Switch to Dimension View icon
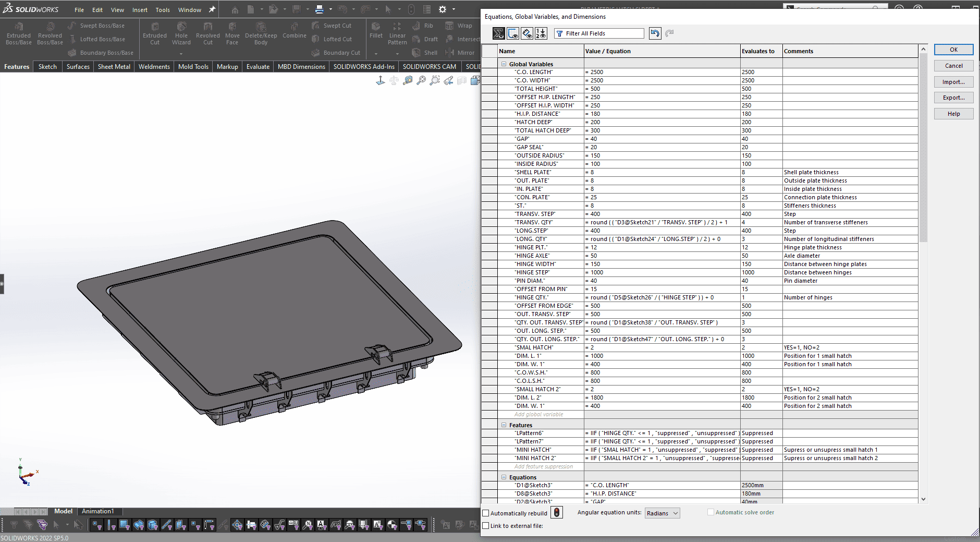This screenshot has width=980, height=542. (x=527, y=33)
